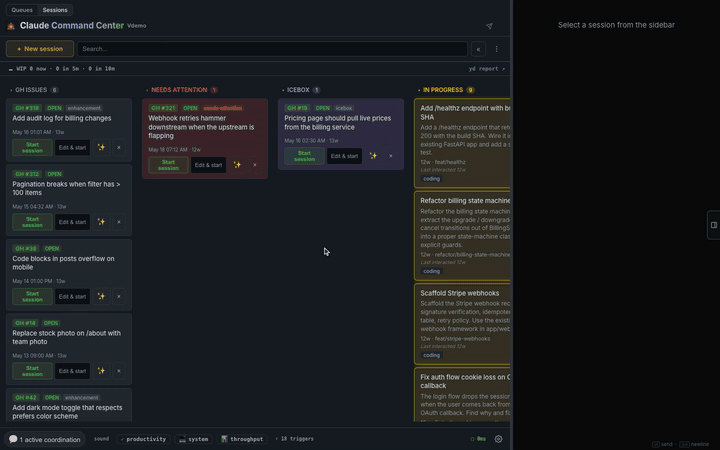The image size is (720, 450).
Task: Toggle the sound setting in status bar
Action: [x=101, y=439]
